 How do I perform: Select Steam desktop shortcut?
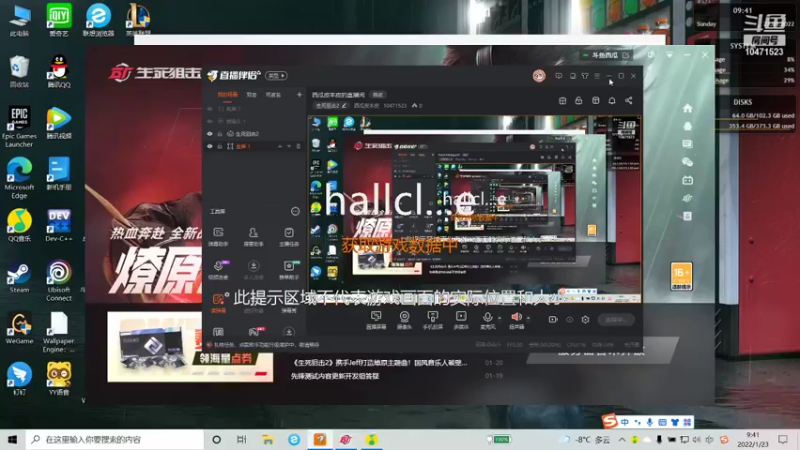[x=19, y=278]
